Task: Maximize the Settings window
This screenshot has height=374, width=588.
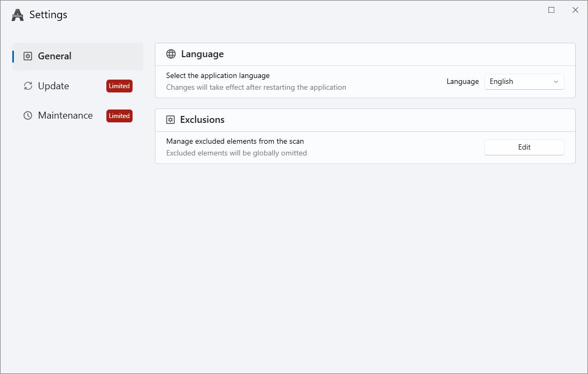Action: [x=551, y=10]
